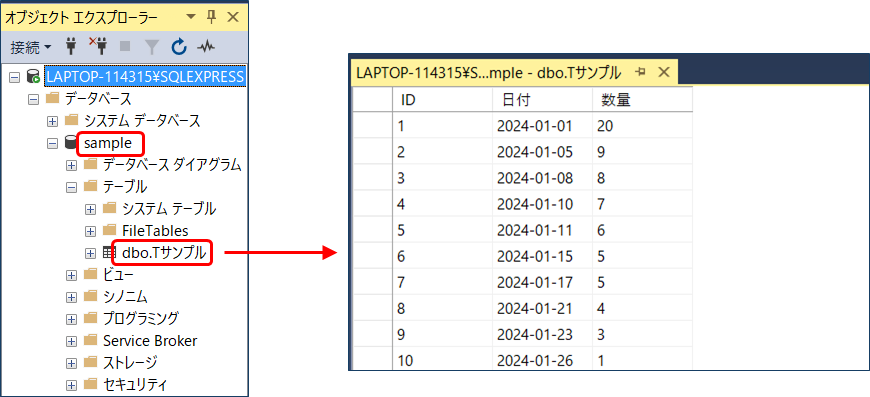Screen dimensions: 870x397
Task: Click the database cylinder icon beside sample
Action: coord(70,143)
